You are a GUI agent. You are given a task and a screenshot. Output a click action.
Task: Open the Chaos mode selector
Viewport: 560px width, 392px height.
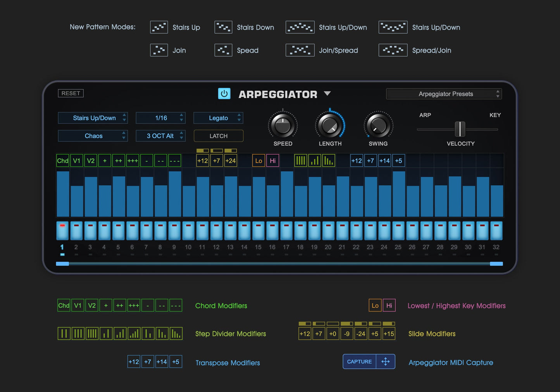pyautogui.click(x=93, y=136)
